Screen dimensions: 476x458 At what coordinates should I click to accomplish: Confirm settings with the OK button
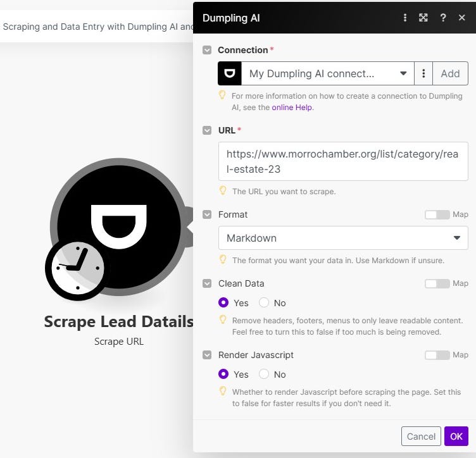[456, 436]
